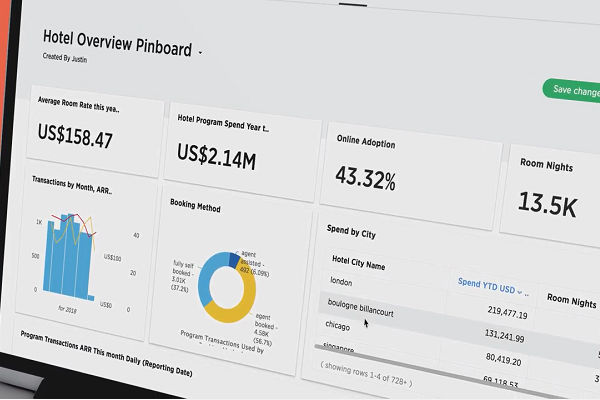Open the Hotel Overview Pinboard title dropdown arrow

point(200,52)
